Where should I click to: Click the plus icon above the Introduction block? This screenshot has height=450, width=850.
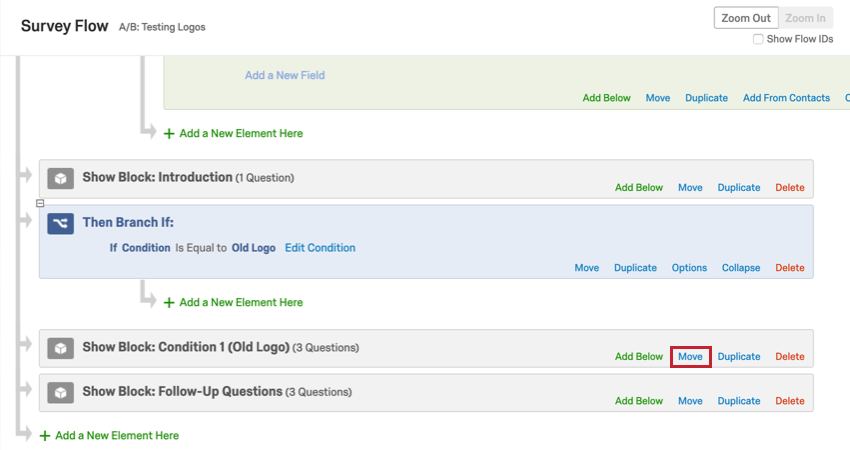tap(169, 133)
